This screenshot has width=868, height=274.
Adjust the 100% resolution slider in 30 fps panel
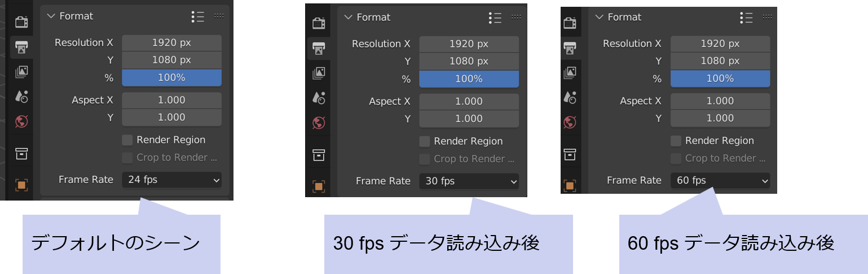click(x=469, y=79)
